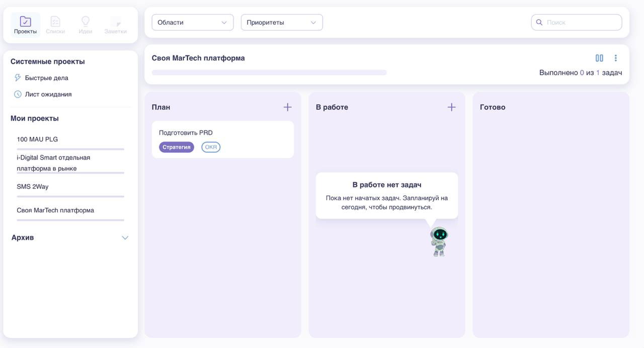
Task: Expand the Архив section chevron
Action: pos(125,238)
